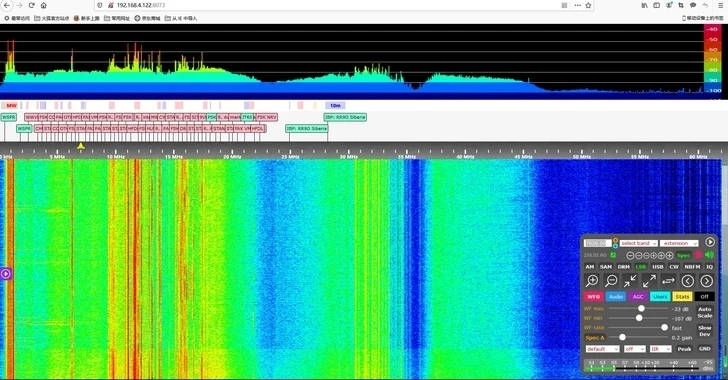Click the Auto Scale button
The image size is (728, 380).
[704, 312]
